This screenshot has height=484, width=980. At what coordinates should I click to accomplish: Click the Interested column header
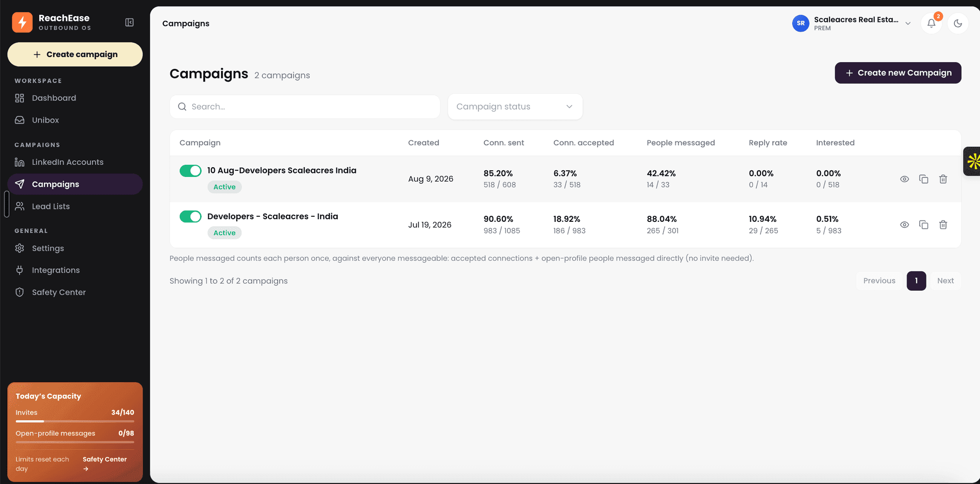pos(835,143)
